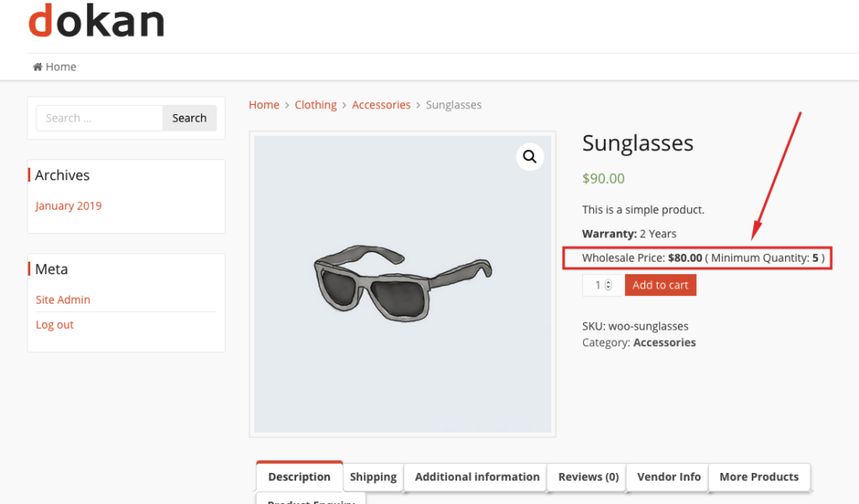Click the sunglasses product image

click(403, 283)
